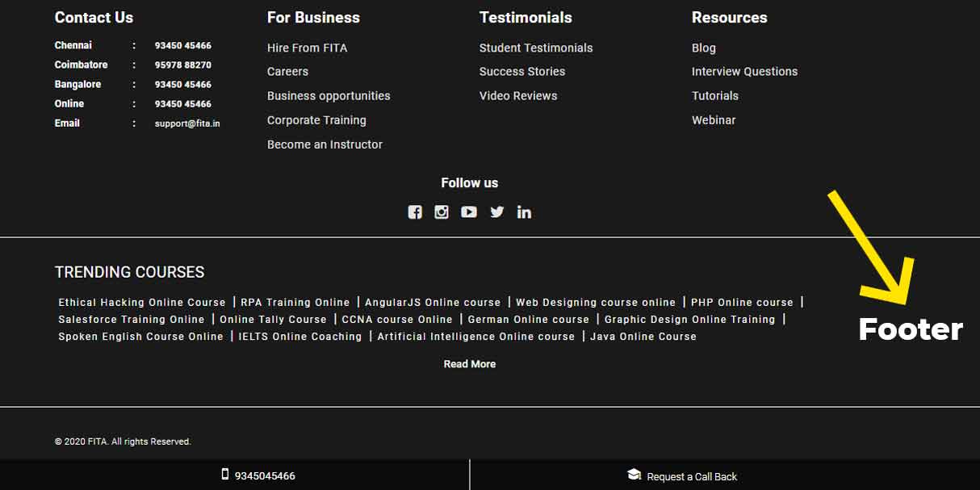
Task: Click Online contact phone number
Action: [183, 104]
